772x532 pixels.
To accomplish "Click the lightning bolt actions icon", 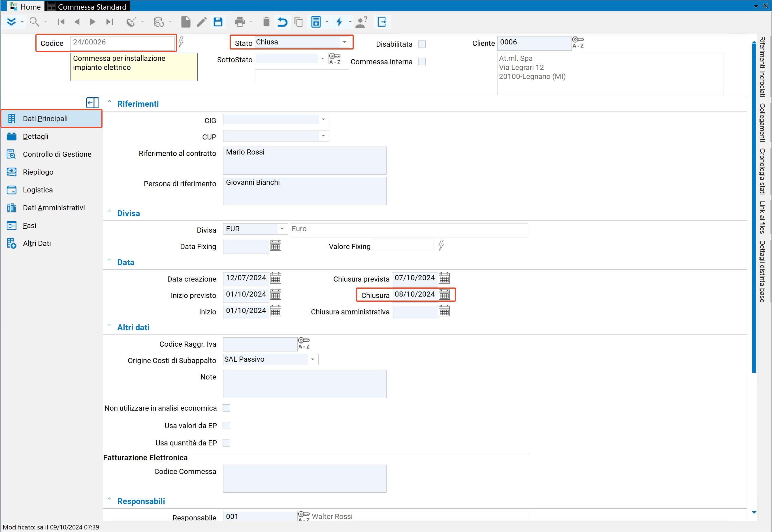I will (x=339, y=22).
